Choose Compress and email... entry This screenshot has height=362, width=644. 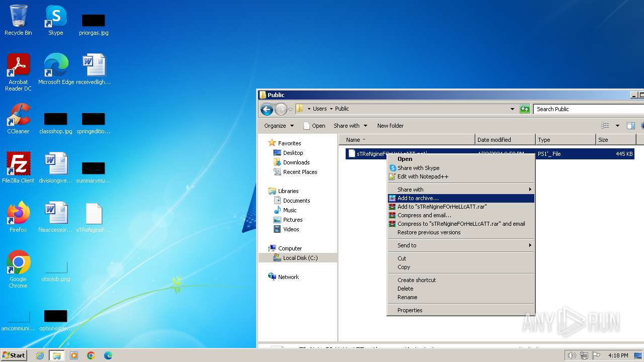460,215
